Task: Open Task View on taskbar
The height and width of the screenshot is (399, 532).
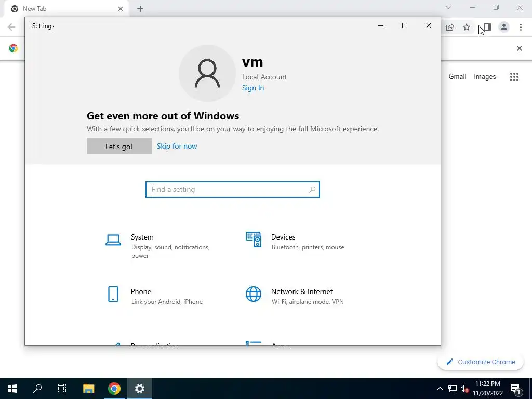Action: pos(62,389)
